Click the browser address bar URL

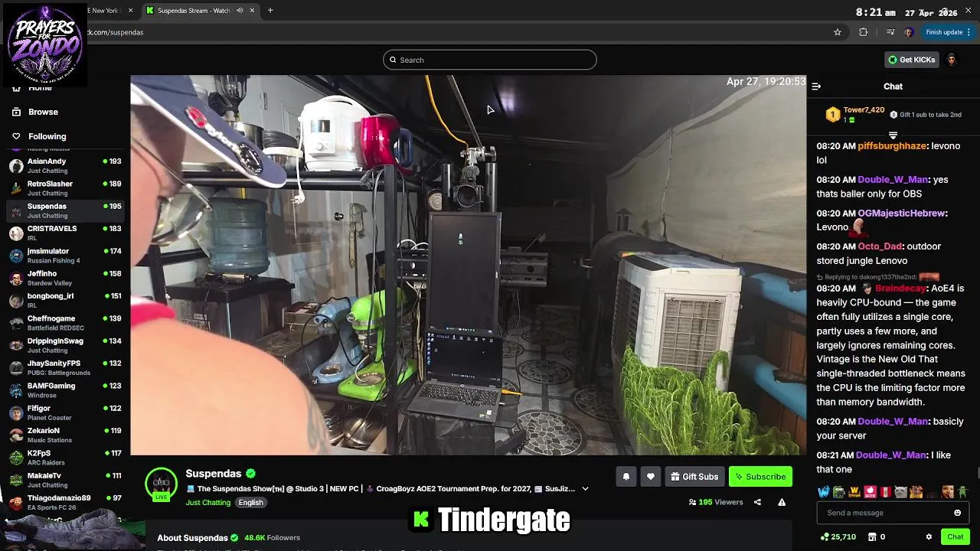click(x=115, y=32)
